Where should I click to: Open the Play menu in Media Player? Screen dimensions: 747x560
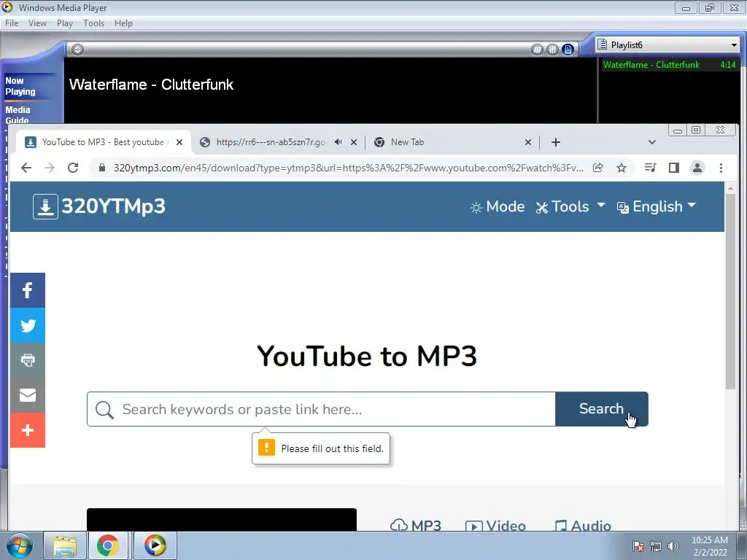pos(65,23)
